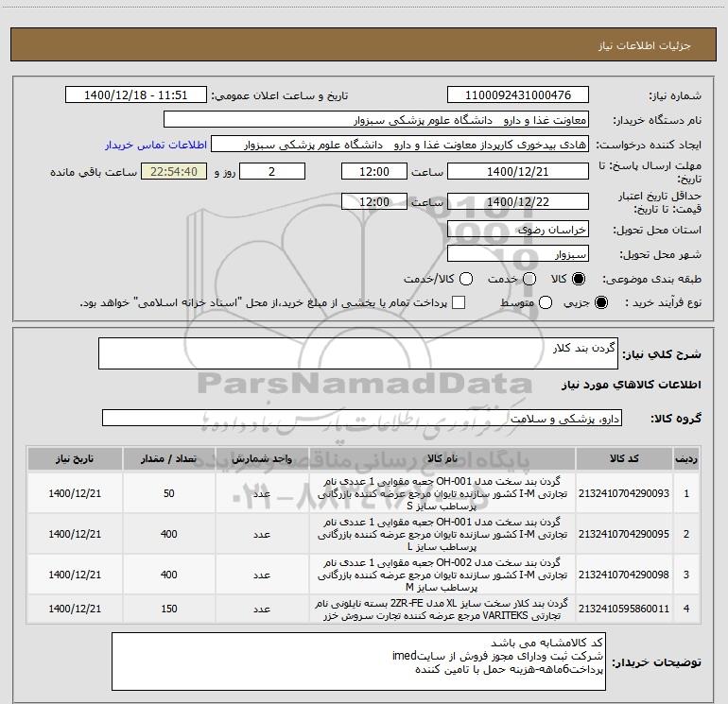The image size is (728, 704).
Task: Click the تعداد / مقدار column header
Action: (x=168, y=459)
